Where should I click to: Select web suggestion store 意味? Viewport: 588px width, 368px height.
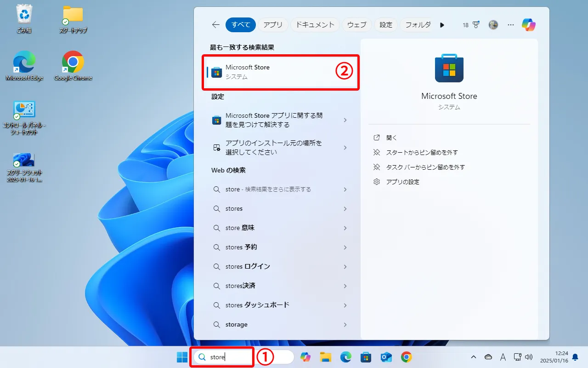click(281, 228)
